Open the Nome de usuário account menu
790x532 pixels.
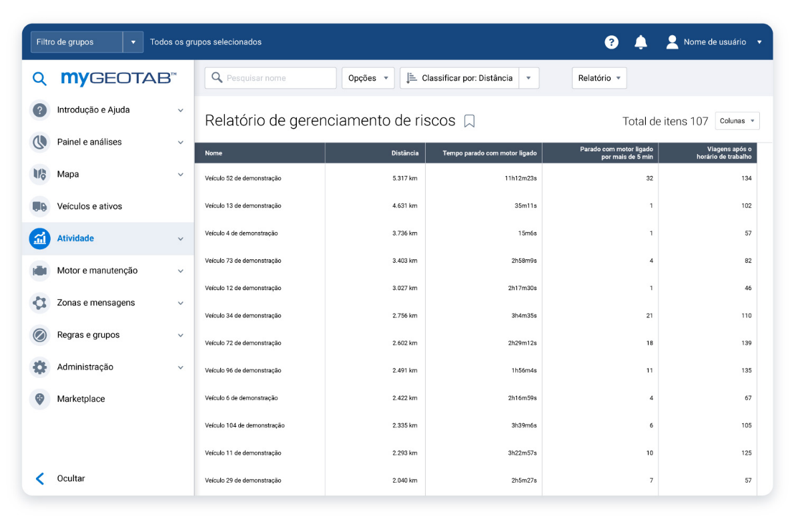(714, 41)
